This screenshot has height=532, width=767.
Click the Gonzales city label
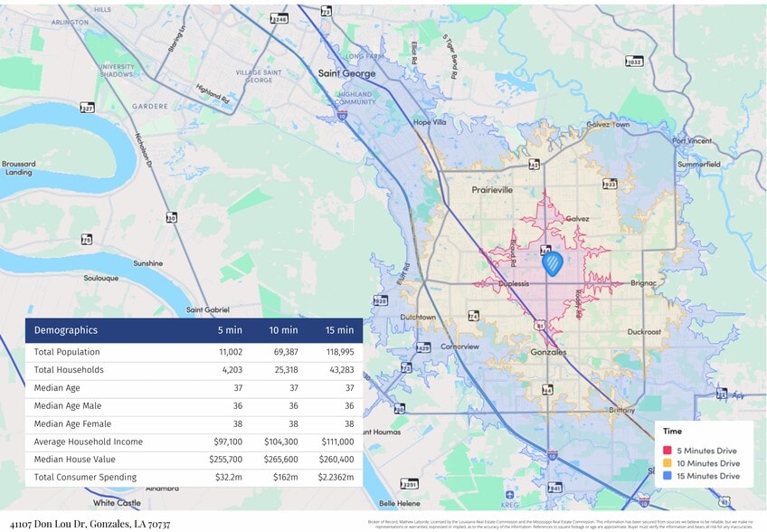point(548,352)
